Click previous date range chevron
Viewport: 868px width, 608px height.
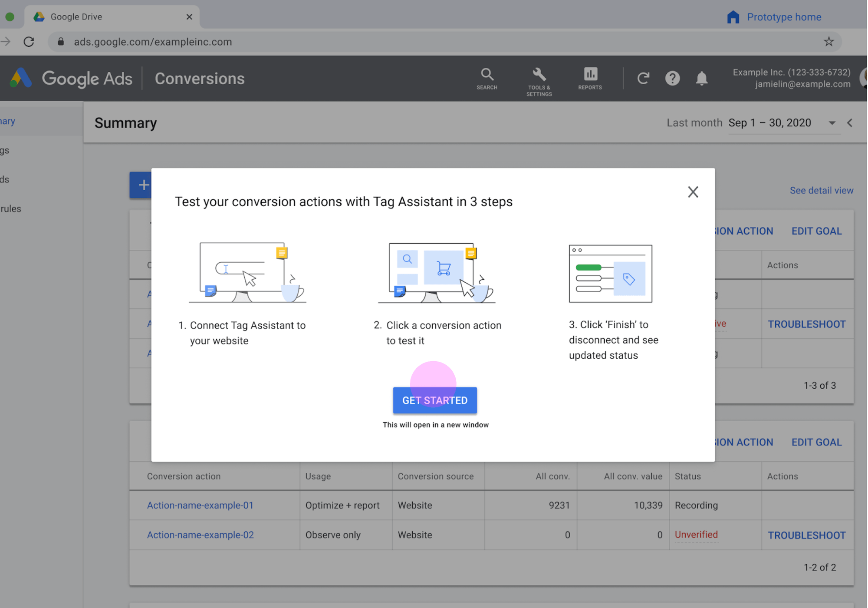coord(850,123)
